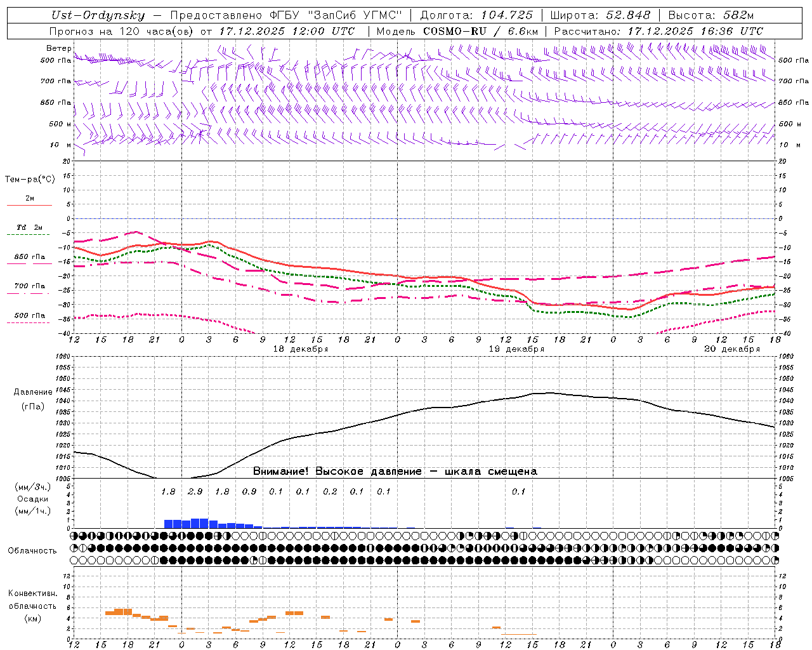Click the 'Рассчитано: 17.12.2025 16:36 UTC' text
The image size is (812, 650).
[658, 31]
